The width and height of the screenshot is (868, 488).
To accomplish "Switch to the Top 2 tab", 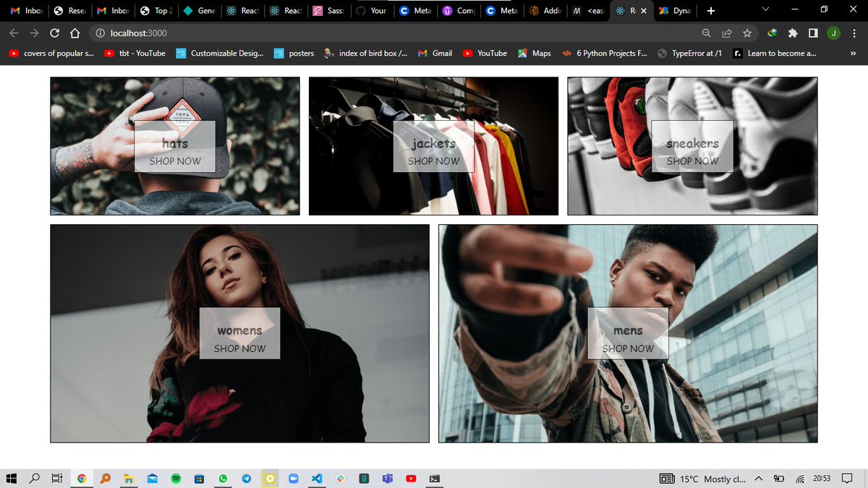I will coord(156,11).
